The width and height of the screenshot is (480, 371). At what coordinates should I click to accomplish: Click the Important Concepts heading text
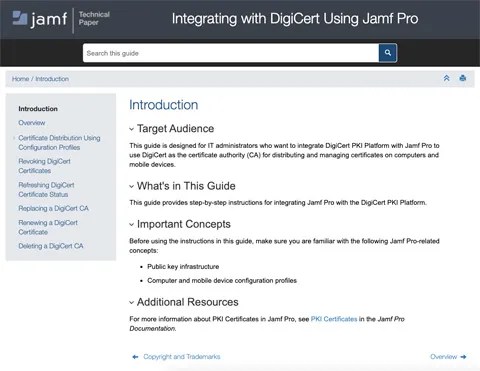pos(184,224)
